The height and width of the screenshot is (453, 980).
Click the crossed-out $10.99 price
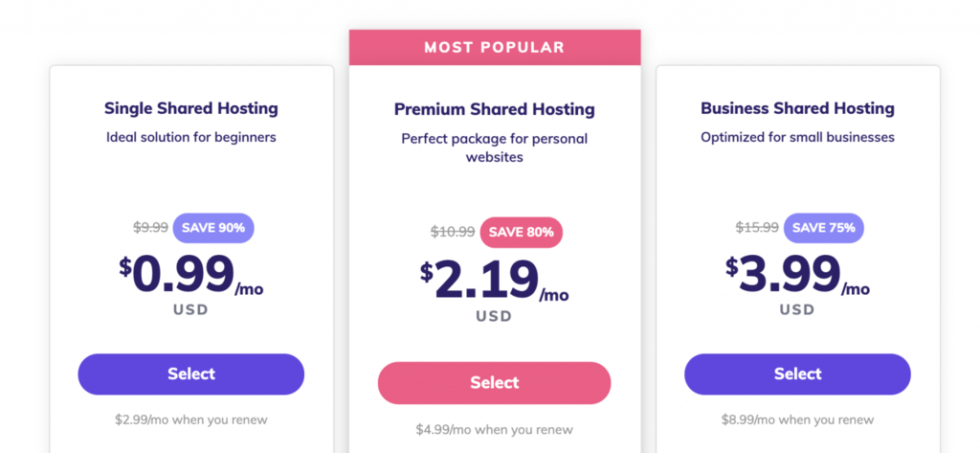point(453,232)
